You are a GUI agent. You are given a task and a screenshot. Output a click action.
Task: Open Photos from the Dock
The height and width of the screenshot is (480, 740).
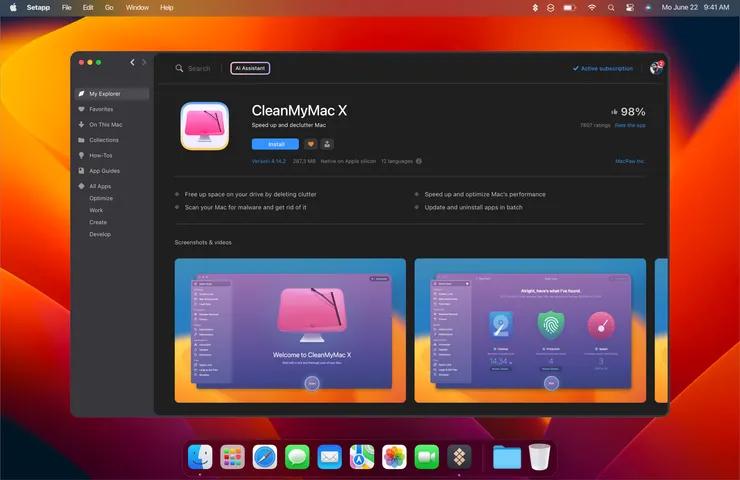tap(395, 457)
